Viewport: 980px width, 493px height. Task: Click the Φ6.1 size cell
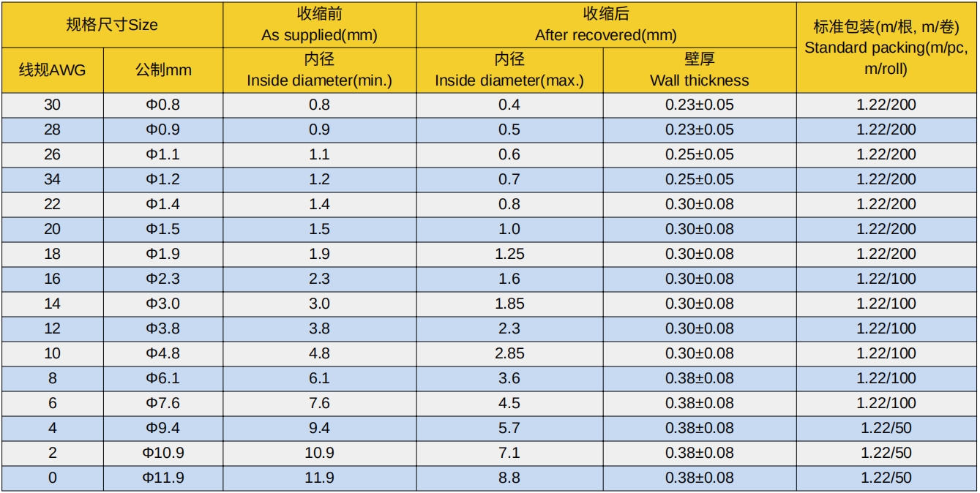[x=162, y=378]
